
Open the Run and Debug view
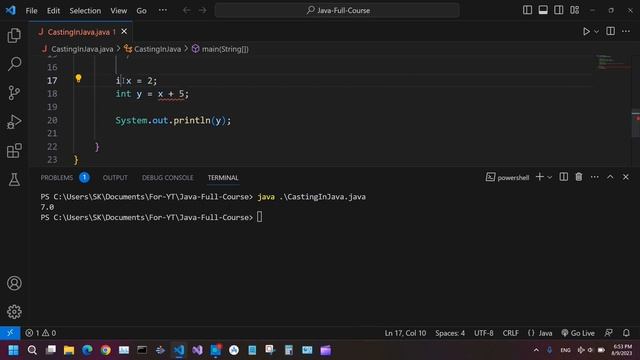[x=14, y=122]
